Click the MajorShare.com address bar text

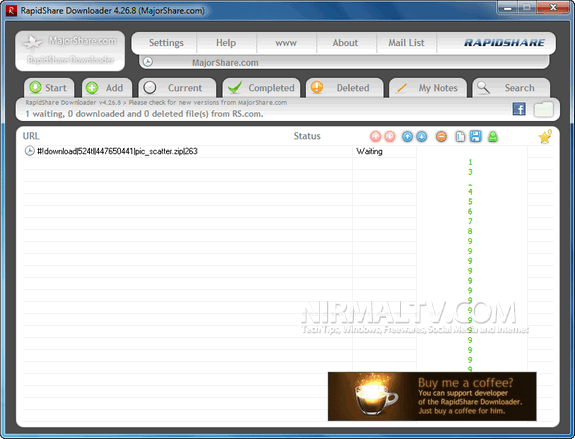pyautogui.click(x=225, y=63)
